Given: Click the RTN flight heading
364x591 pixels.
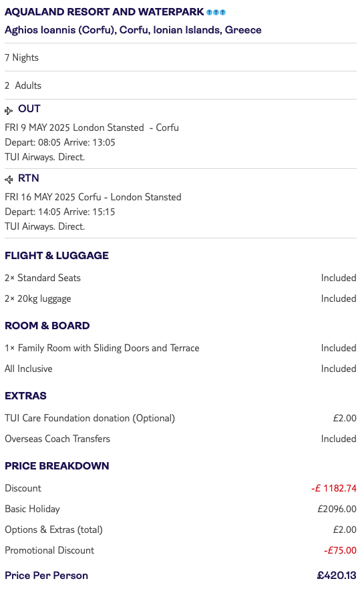Looking at the screenshot, I should pos(29,178).
